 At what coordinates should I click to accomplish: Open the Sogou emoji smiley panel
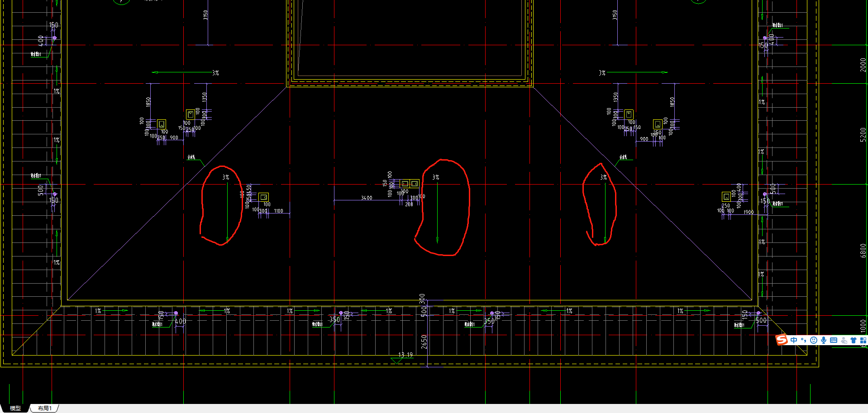click(814, 340)
